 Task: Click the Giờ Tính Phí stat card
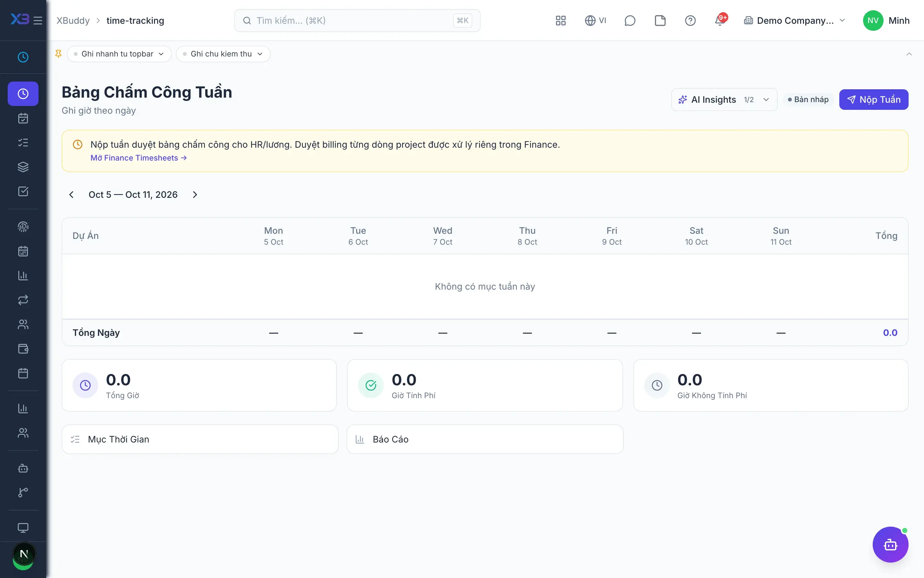pyautogui.click(x=485, y=385)
